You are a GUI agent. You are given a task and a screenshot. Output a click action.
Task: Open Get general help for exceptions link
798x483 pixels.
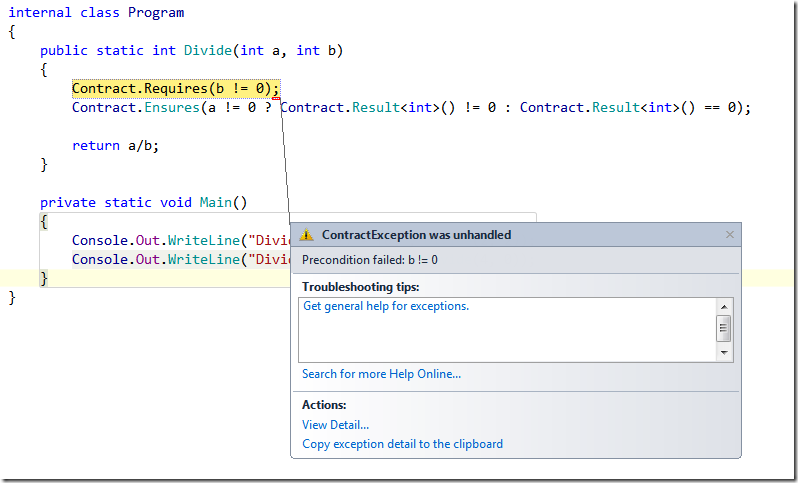[386, 306]
